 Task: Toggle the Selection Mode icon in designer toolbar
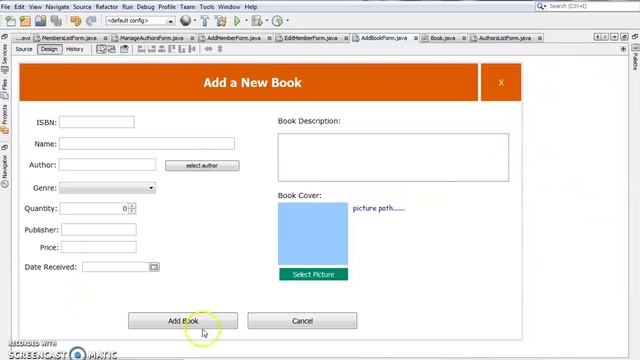pos(101,49)
